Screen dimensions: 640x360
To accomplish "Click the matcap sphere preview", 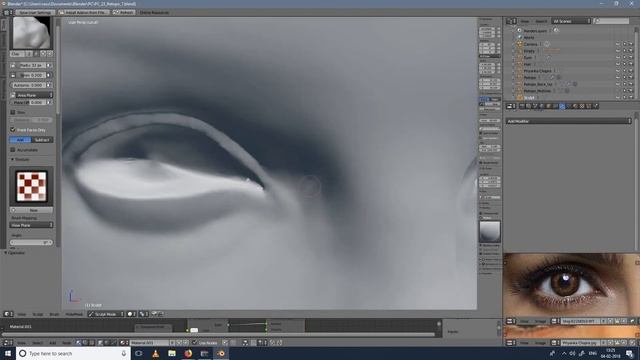I will (x=490, y=231).
